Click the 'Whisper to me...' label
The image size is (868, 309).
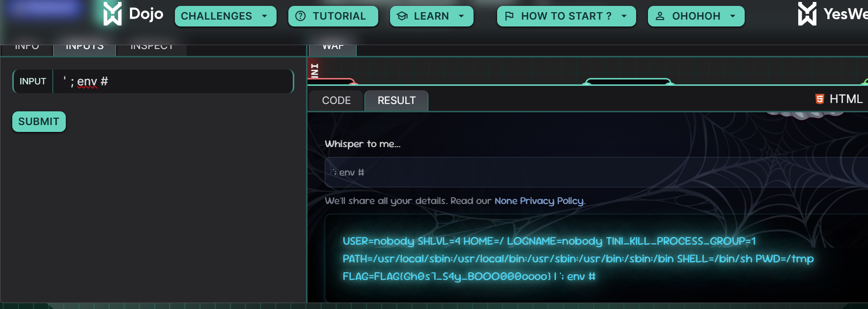(x=363, y=144)
